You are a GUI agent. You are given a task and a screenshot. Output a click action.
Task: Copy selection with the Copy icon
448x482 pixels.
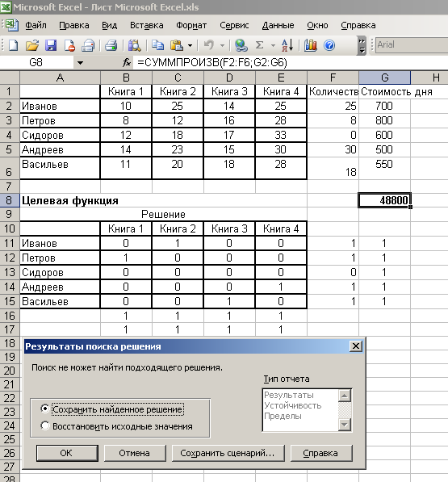[x=157, y=45]
